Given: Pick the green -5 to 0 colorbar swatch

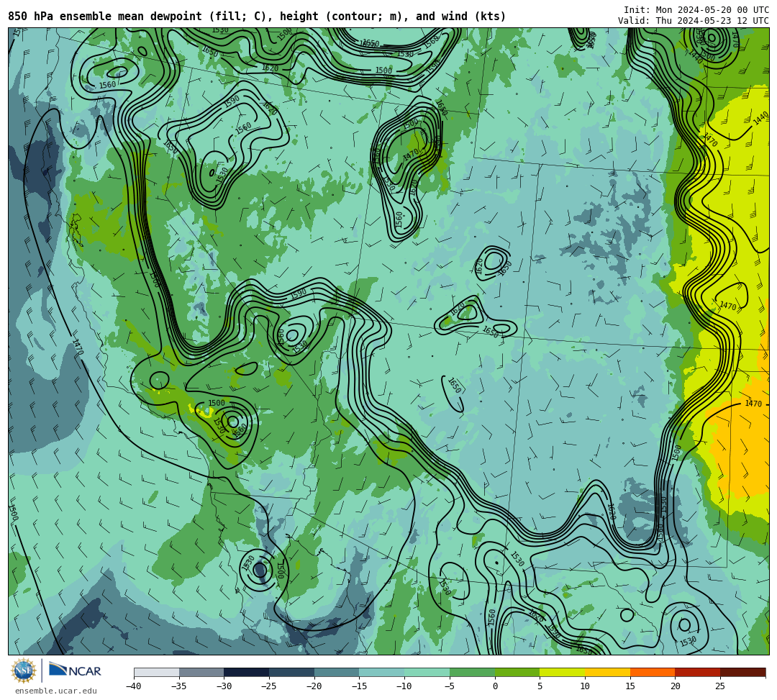Looking at the screenshot, I should pos(472,672).
